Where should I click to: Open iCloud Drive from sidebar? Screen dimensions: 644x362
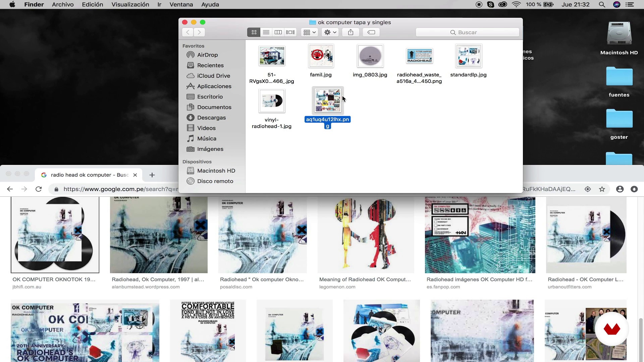pos(213,76)
